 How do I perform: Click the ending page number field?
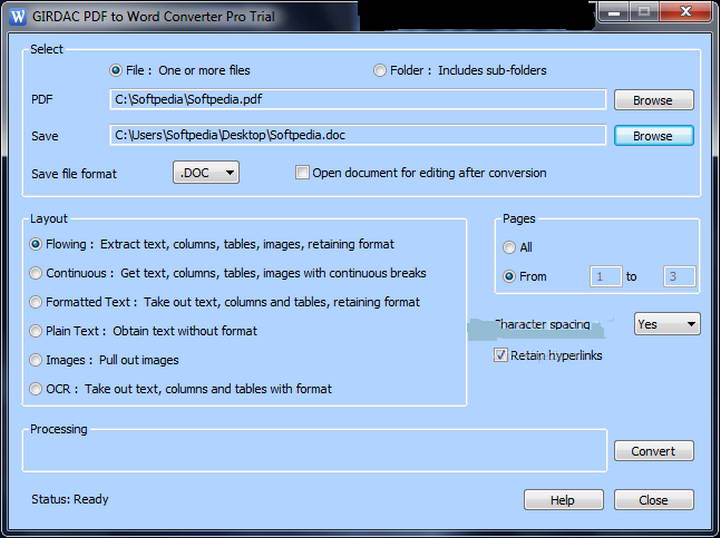coord(679,276)
